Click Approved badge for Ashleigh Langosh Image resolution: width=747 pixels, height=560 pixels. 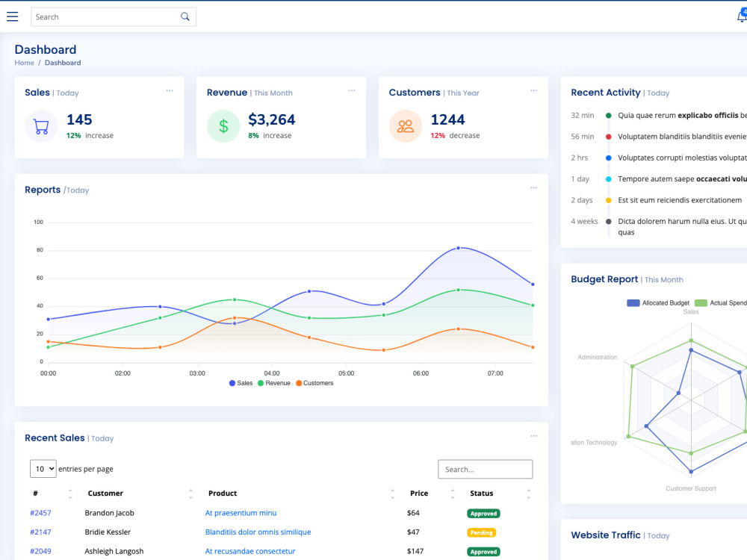pos(483,552)
